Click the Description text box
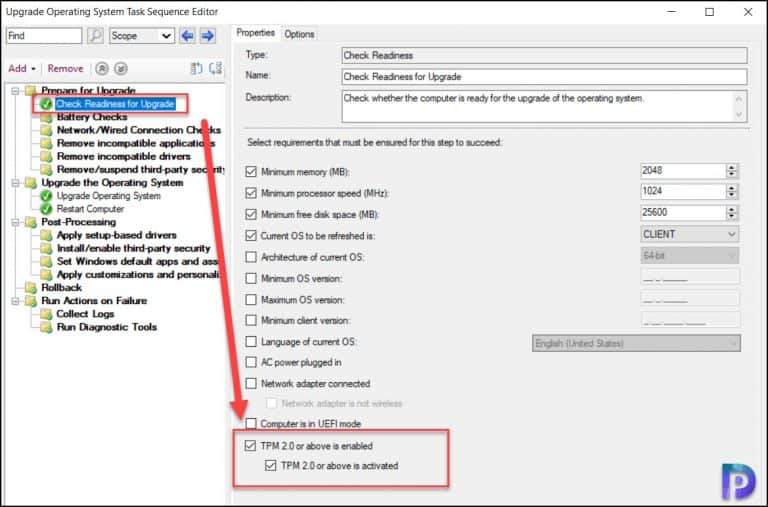 click(x=544, y=106)
